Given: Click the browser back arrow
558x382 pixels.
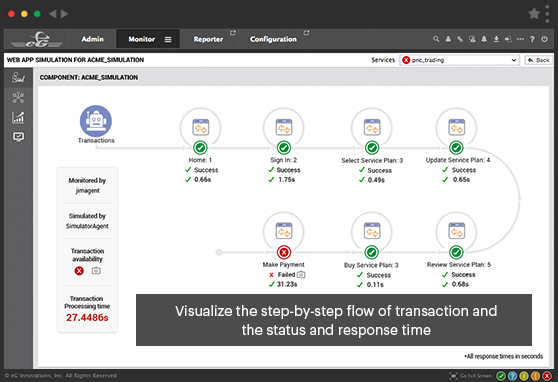Looking at the screenshot, I should [x=52, y=14].
